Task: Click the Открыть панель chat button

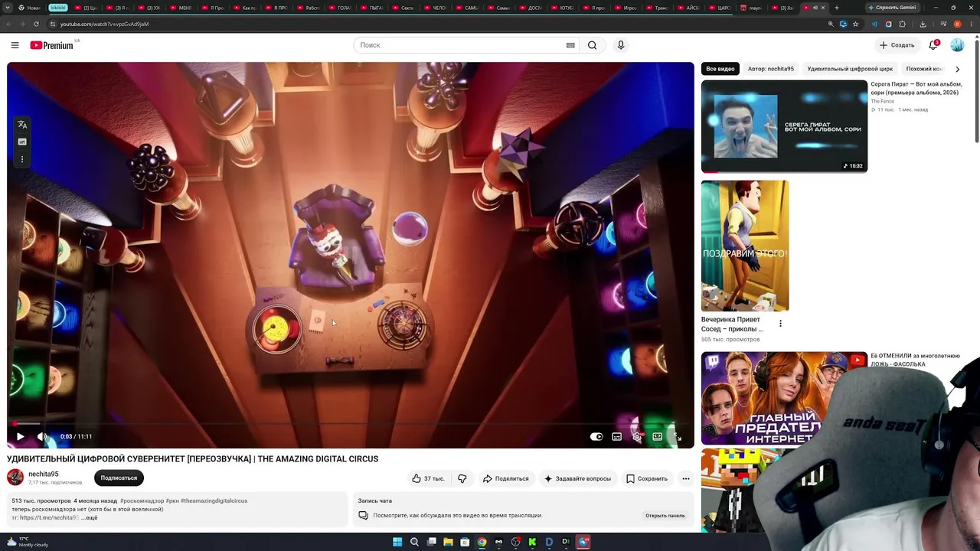Action: [x=665, y=516]
